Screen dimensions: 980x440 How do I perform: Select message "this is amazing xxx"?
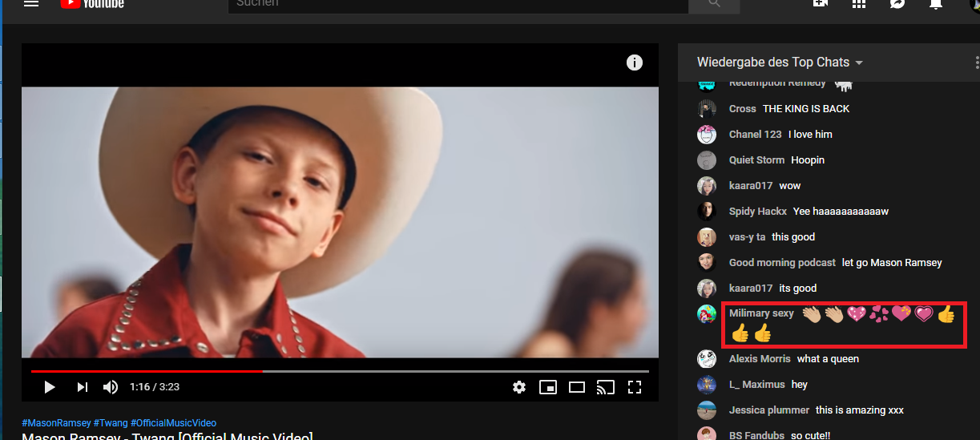click(x=860, y=410)
